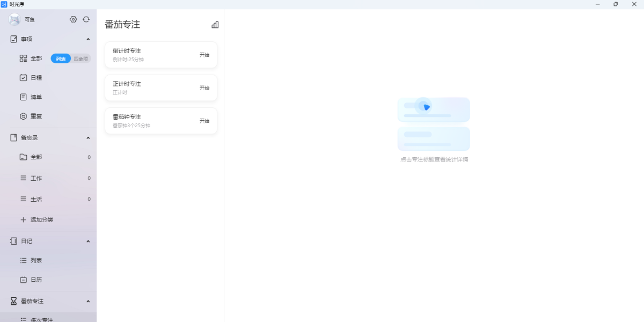
Task: Select the 工作 memo category
Action: coord(36,178)
